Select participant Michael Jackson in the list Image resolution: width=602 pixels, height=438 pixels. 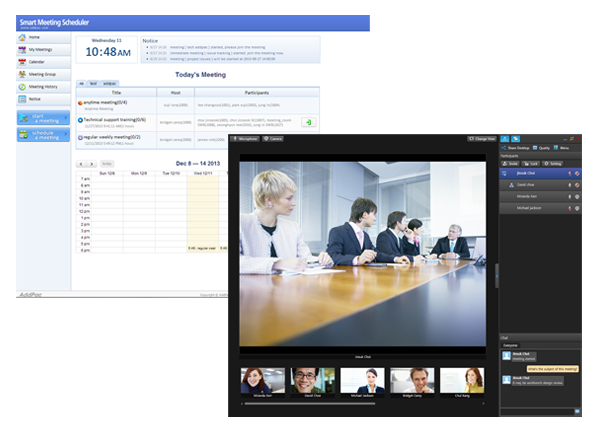[x=540, y=208]
